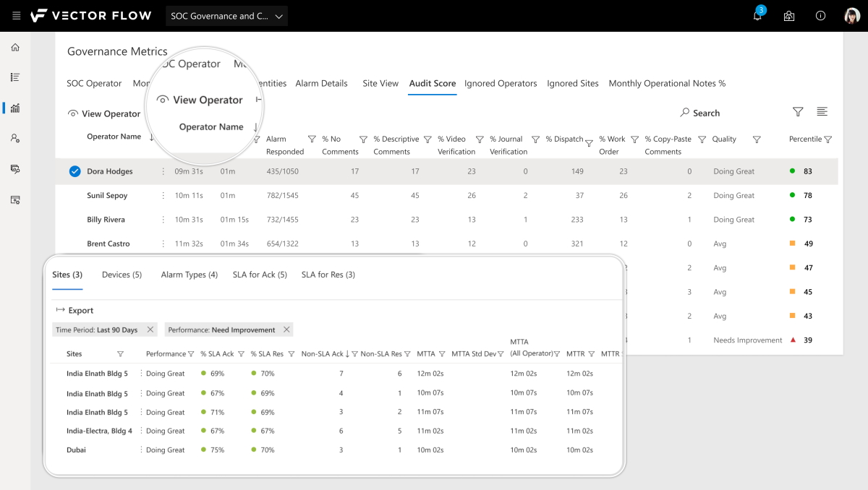This screenshot has width=868, height=490.
Task: Select the analytics chart icon in the sidebar
Action: click(14, 107)
